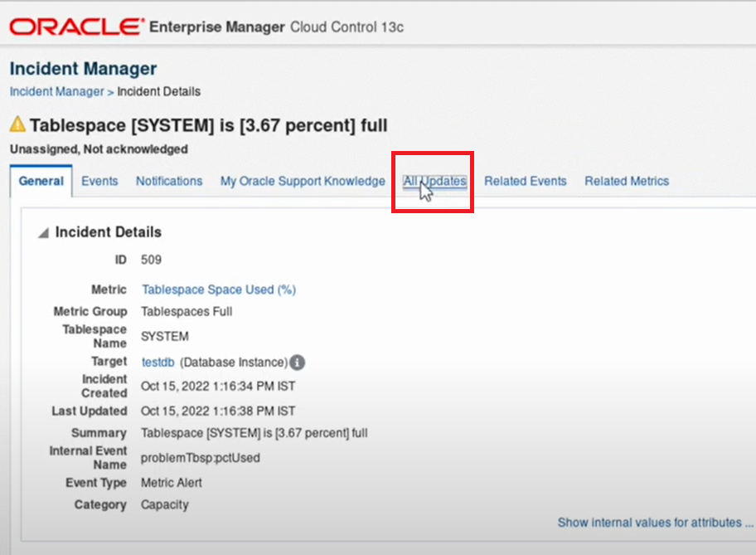Click the incident ID value 509
Image resolution: width=756 pixels, height=555 pixels.
coord(151,260)
